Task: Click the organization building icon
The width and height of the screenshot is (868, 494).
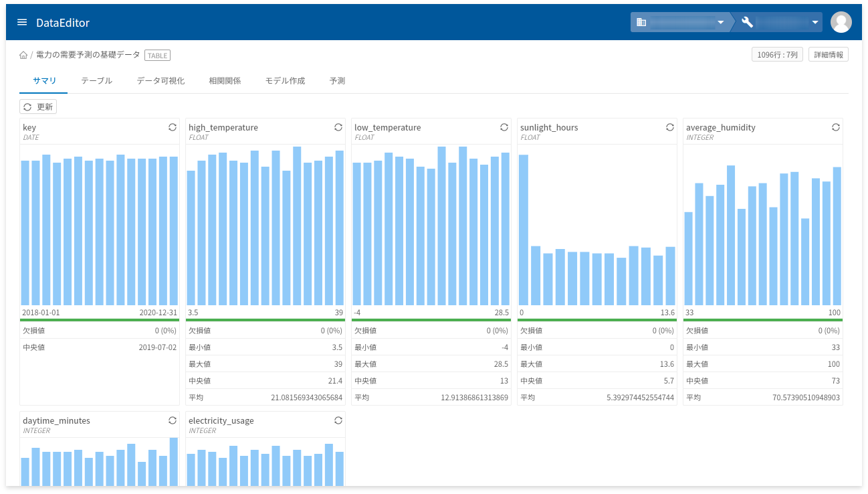Action: 641,22
